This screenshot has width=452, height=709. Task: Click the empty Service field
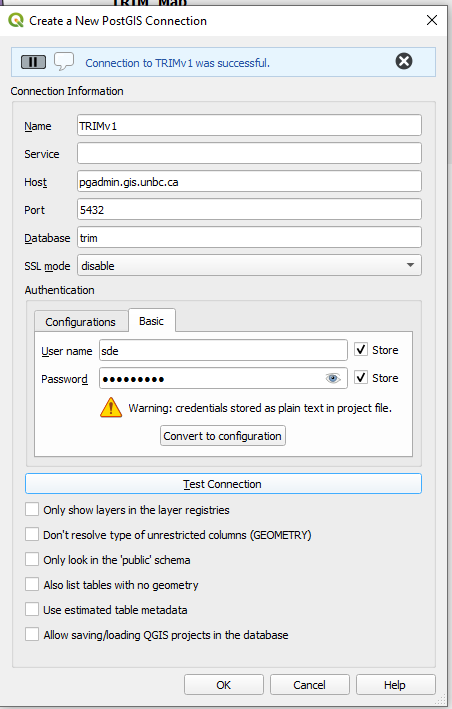coord(249,153)
